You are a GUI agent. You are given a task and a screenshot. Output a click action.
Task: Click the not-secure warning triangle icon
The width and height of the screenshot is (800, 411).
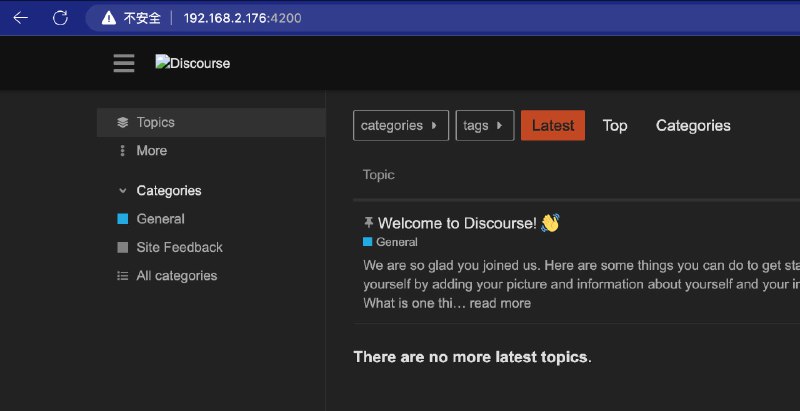pos(108,18)
